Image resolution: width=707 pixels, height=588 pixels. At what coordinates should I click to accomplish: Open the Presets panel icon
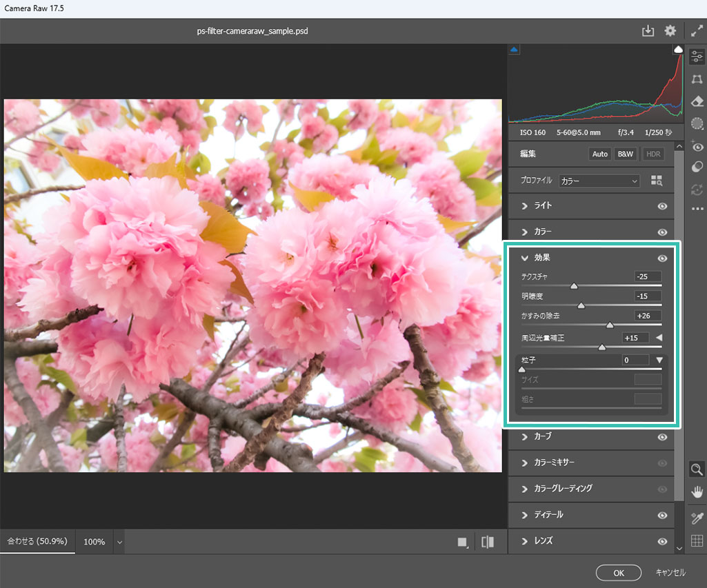[x=697, y=167]
